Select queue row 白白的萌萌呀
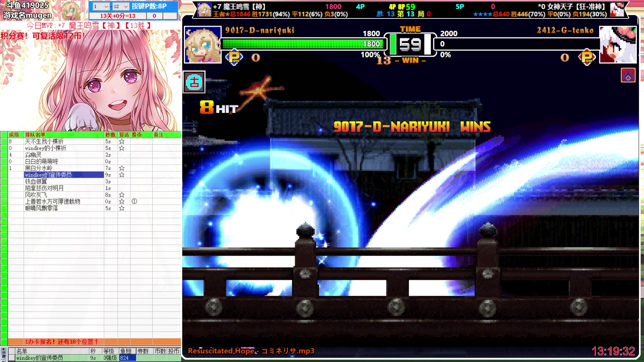Screen dimensions: 644x362 pos(64,162)
